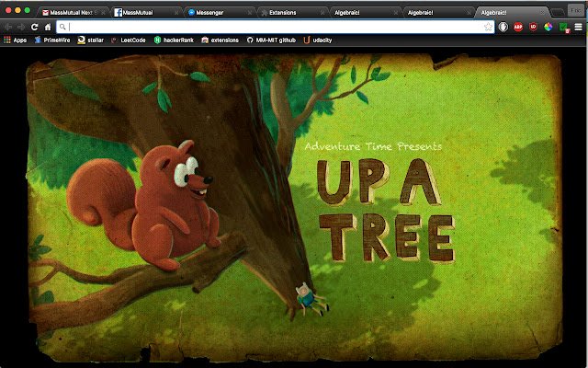Maximize the window with the green button
The width and height of the screenshot is (588, 368).
coord(28,10)
